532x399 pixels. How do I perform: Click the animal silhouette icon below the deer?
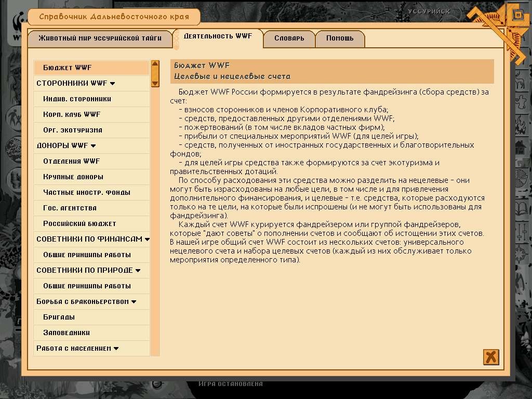pos(521,102)
